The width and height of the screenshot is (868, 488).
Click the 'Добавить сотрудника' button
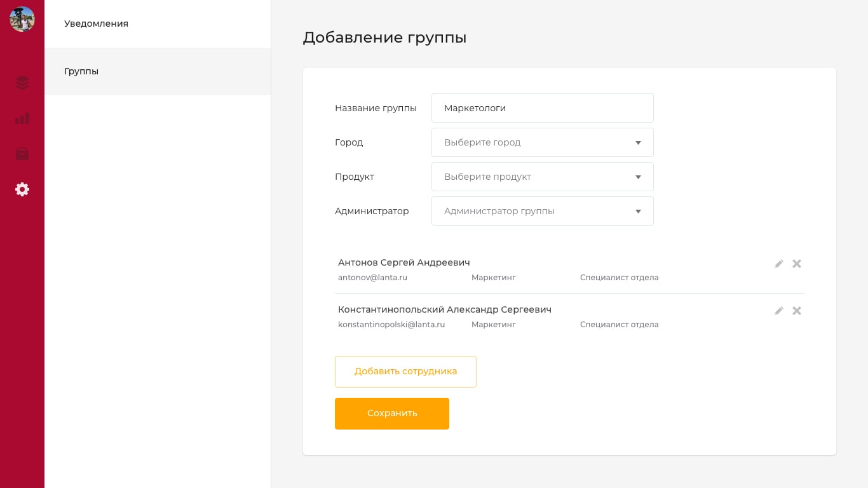(x=405, y=372)
